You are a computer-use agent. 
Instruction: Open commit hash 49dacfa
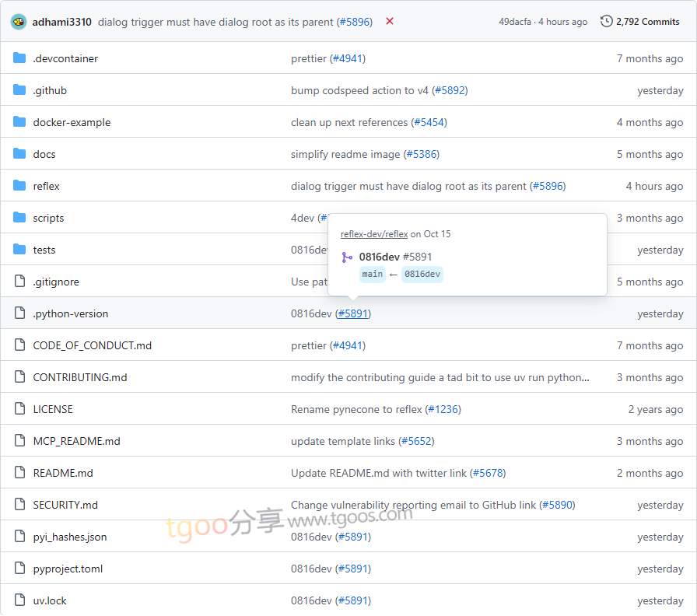coord(514,22)
